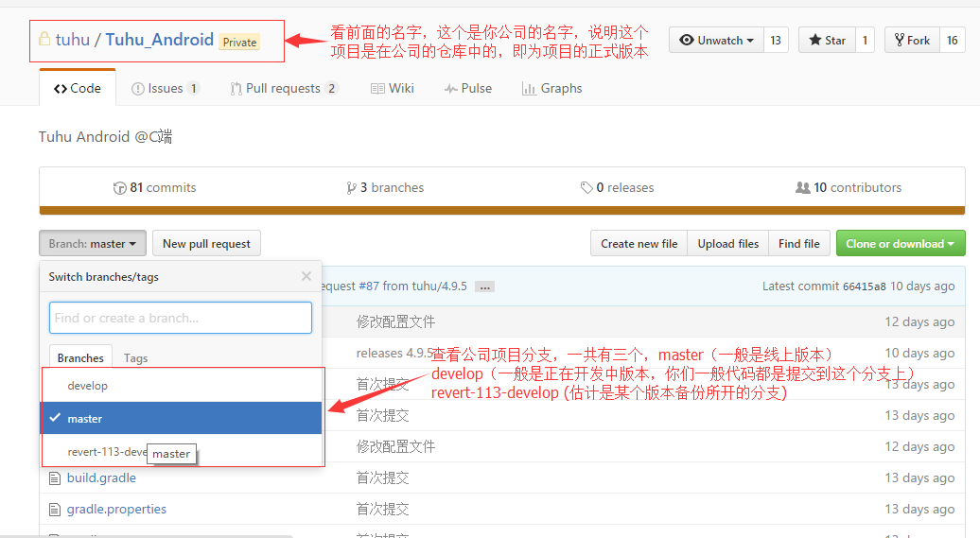Star the repository
The height and width of the screenshot is (538, 980).
827,40
